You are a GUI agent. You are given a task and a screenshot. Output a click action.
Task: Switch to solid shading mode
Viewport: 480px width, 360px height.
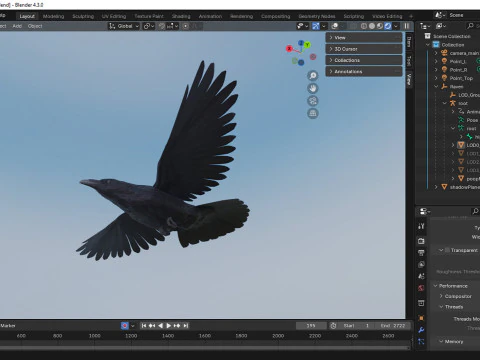[372, 26]
